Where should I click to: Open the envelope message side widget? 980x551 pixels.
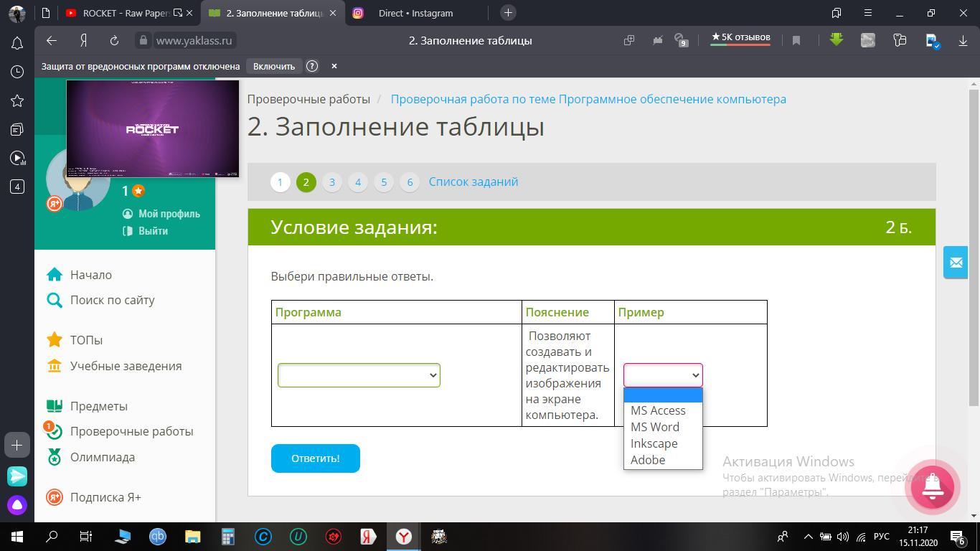click(956, 263)
